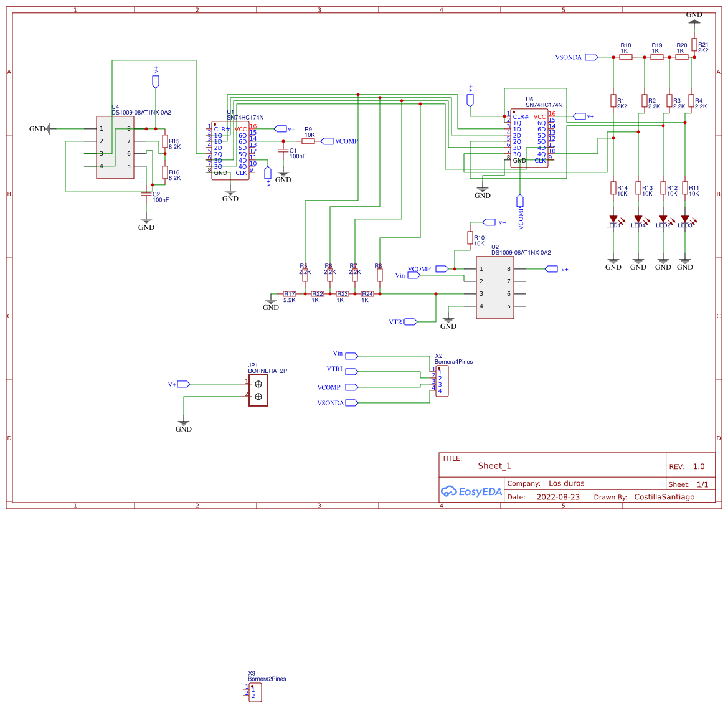Screen dimensions: 728x708
Task: Select the LED3 diode symbol
Action: 684,219
